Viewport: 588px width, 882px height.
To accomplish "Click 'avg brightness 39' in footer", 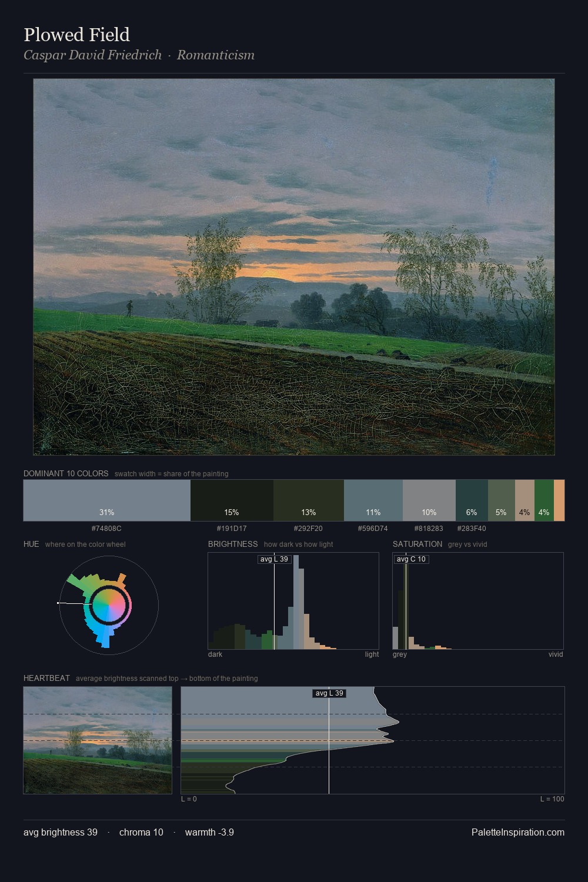I will click(61, 833).
